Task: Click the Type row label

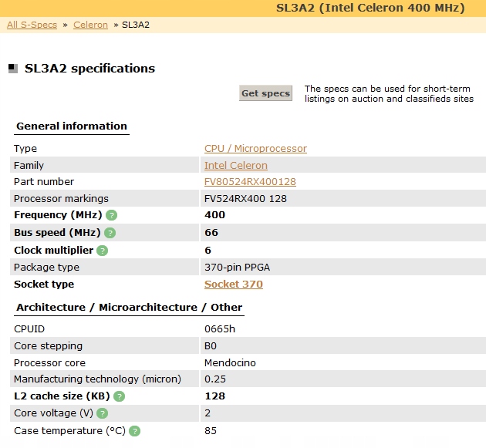Action: (x=25, y=149)
